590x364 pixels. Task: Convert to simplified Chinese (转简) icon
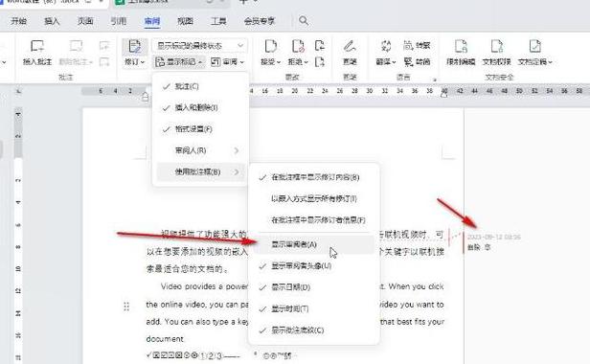(x=408, y=61)
